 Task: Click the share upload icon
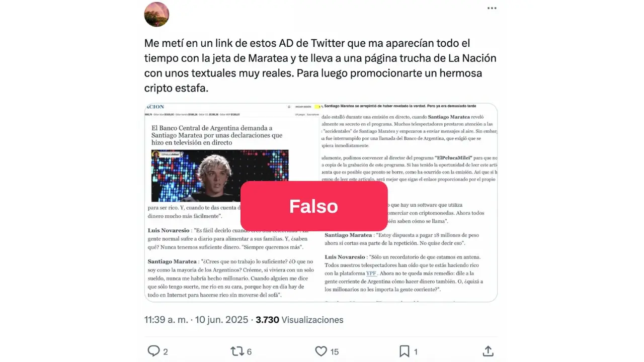point(488,351)
